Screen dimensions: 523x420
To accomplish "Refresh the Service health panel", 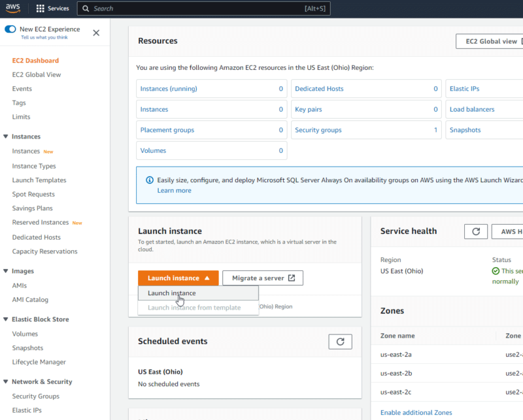I will tap(476, 231).
